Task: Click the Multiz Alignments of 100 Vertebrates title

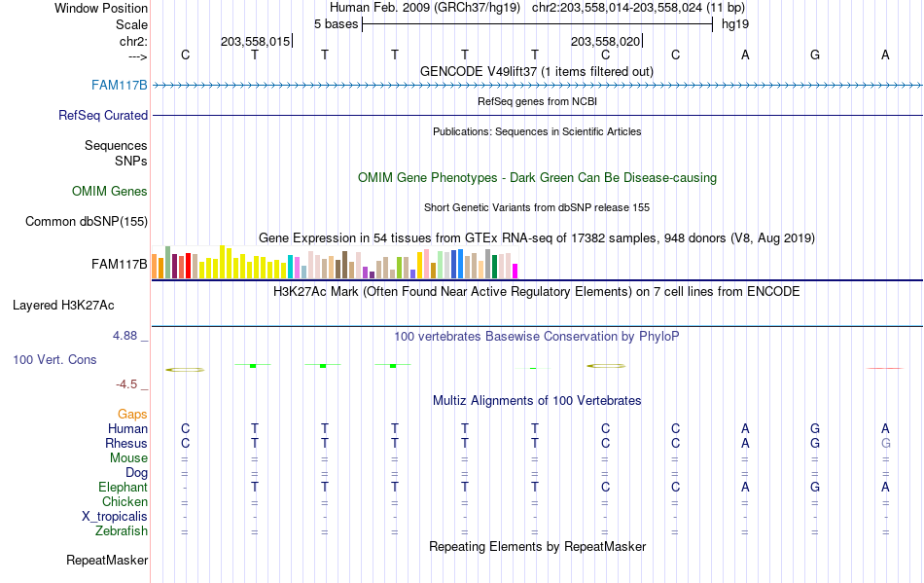Action: pos(537,401)
